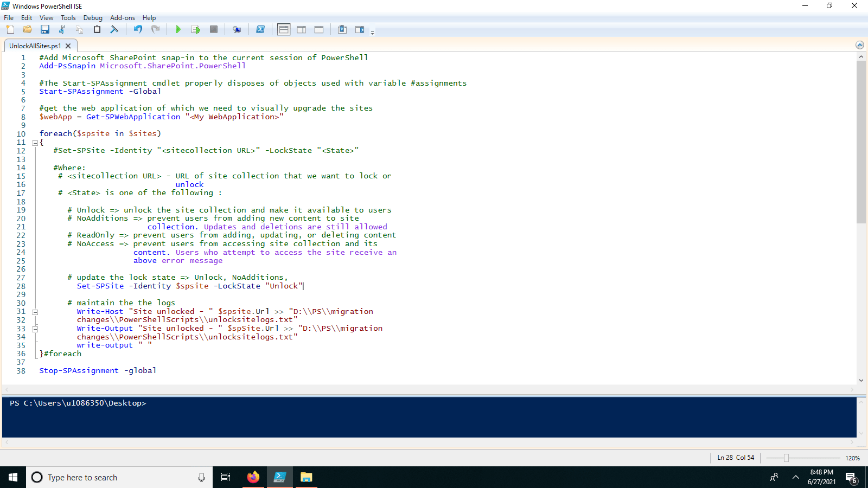Screen dimensions: 868x488
Task: Hide the script pane using top-right chevron
Action: click(860, 45)
